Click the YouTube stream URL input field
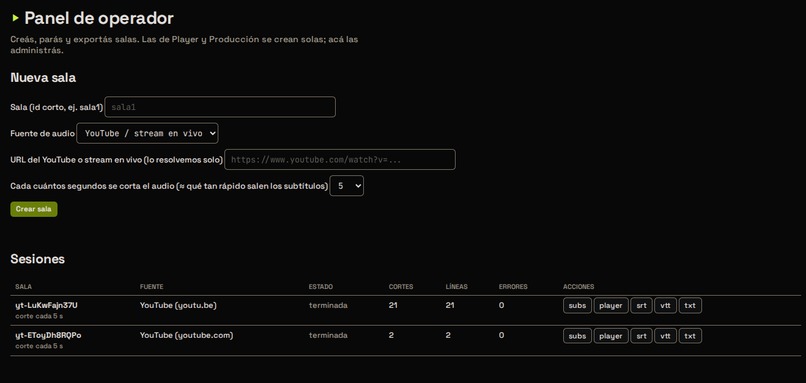Viewport: 806px width, 383px height. pyautogui.click(x=340, y=159)
